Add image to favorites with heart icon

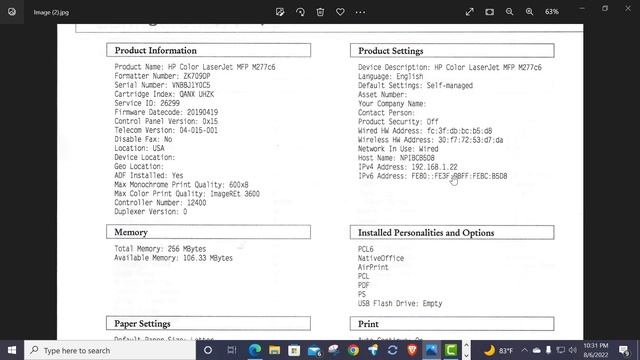(340, 12)
